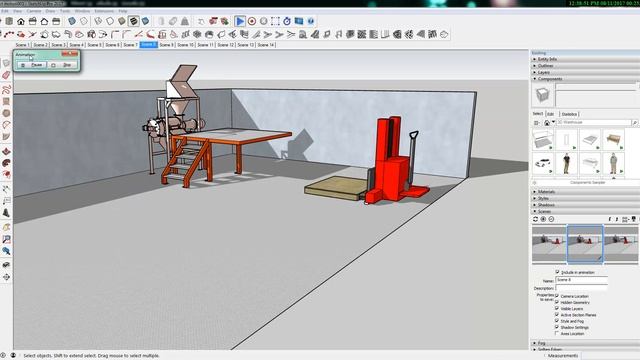Select the Arc tool in left toolbar

tap(6, 125)
